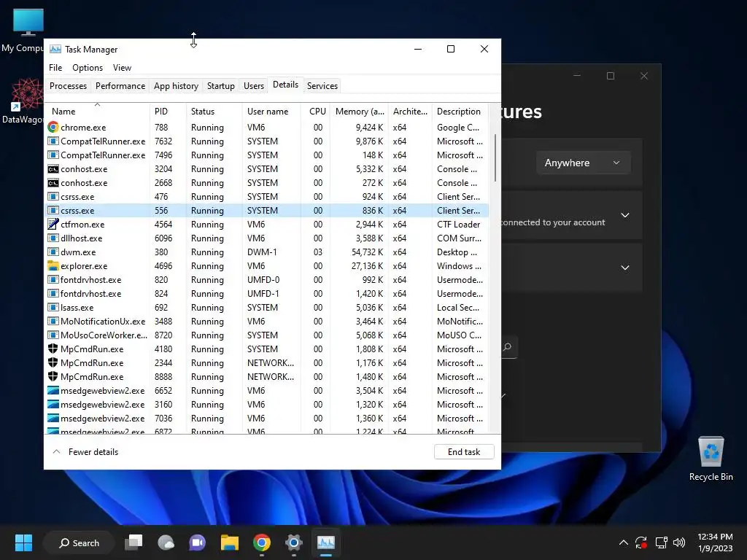747x560 pixels.
Task: Open the clock showing 12:34 PM
Action: pyautogui.click(x=715, y=542)
